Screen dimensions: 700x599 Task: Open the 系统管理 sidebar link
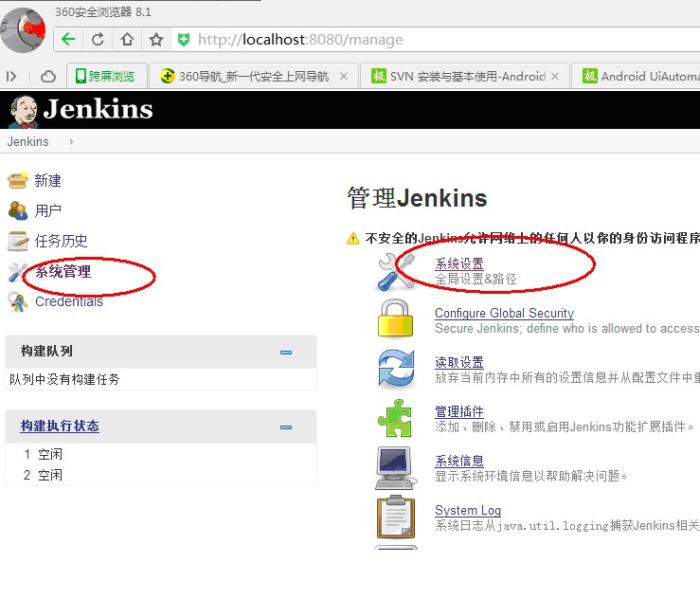point(63,271)
